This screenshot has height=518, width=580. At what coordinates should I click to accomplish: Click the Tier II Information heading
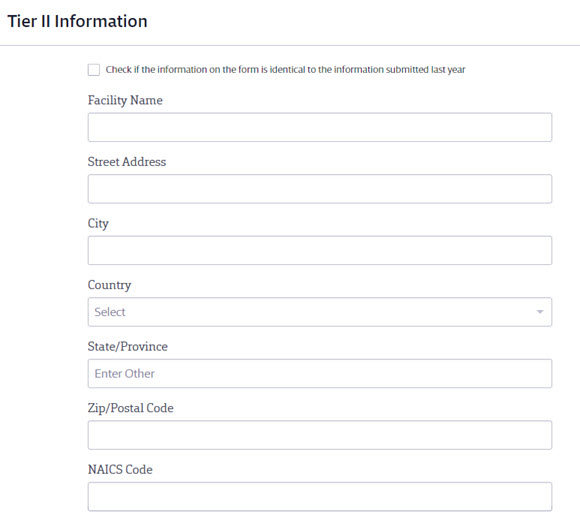tap(77, 21)
